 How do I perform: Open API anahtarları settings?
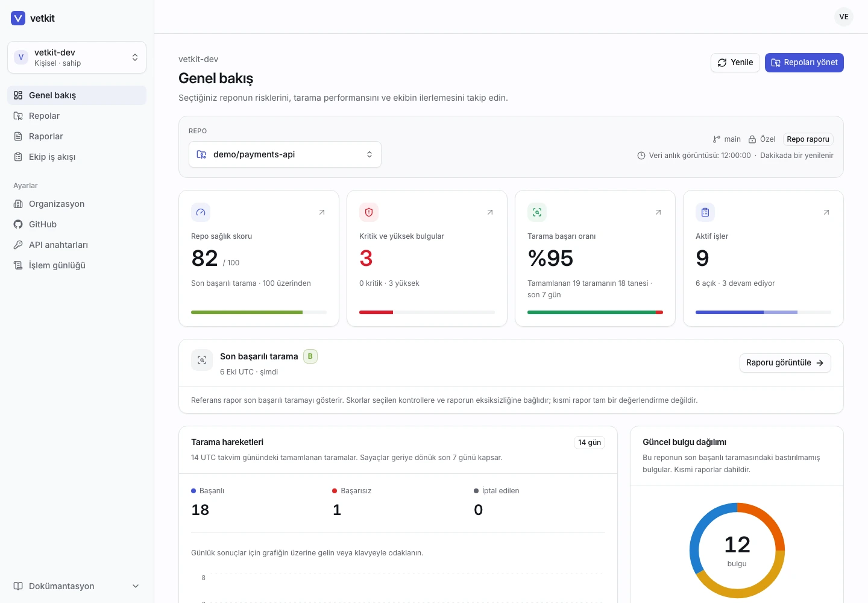click(x=77, y=245)
